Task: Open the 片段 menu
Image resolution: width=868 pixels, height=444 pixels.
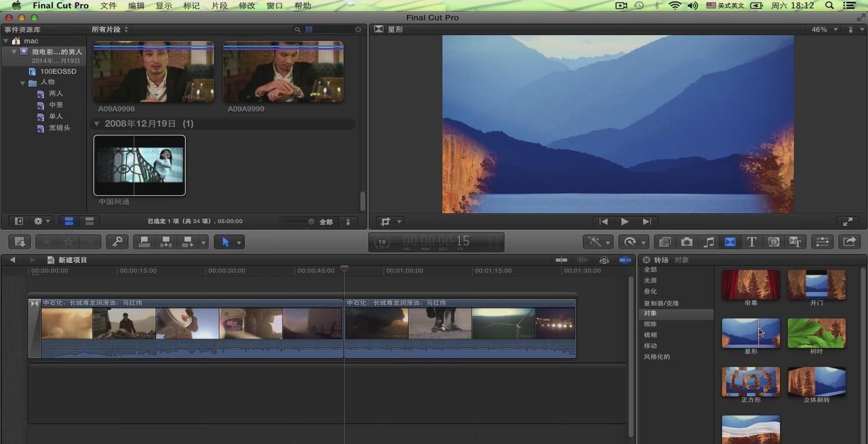Action: [x=219, y=5]
